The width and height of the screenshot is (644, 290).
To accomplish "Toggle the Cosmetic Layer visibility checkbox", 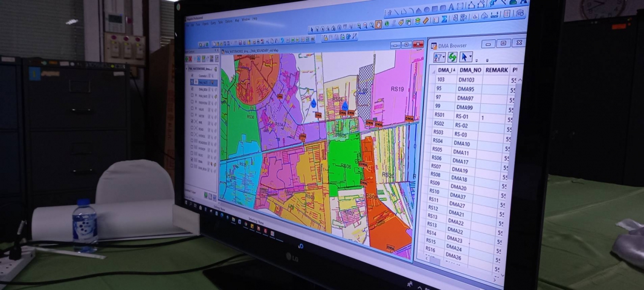I will (193, 74).
